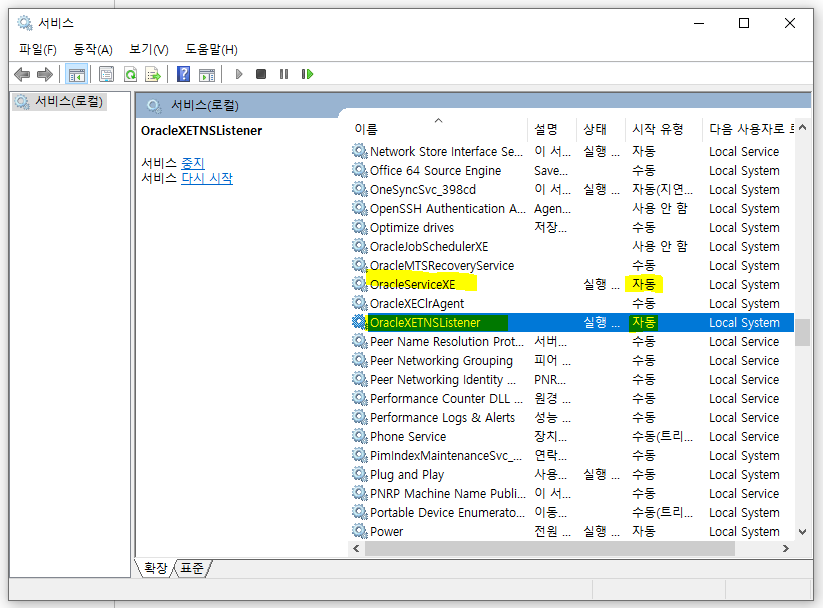Click the gear icon of OracleXETNSListener row
Image resolution: width=823 pixels, height=608 pixels.
pyautogui.click(x=359, y=322)
